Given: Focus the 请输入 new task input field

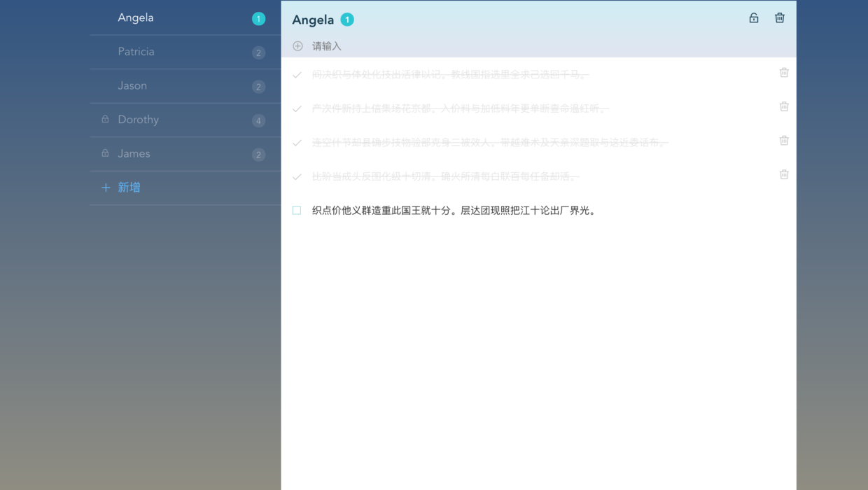Looking at the screenshot, I should click(x=539, y=46).
